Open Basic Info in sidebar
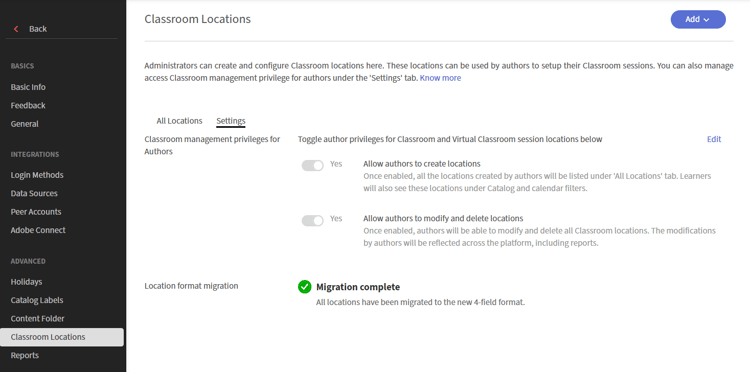The width and height of the screenshot is (750, 372). [28, 87]
